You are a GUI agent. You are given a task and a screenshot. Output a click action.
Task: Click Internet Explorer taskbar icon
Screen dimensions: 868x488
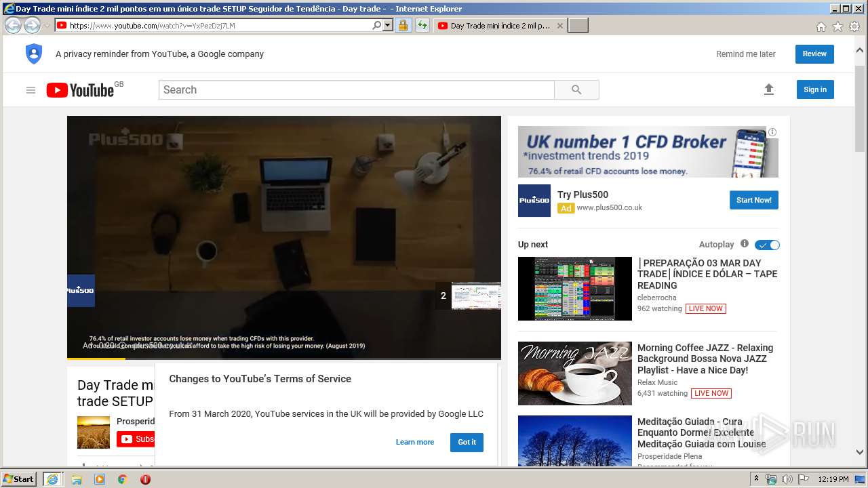[52, 479]
